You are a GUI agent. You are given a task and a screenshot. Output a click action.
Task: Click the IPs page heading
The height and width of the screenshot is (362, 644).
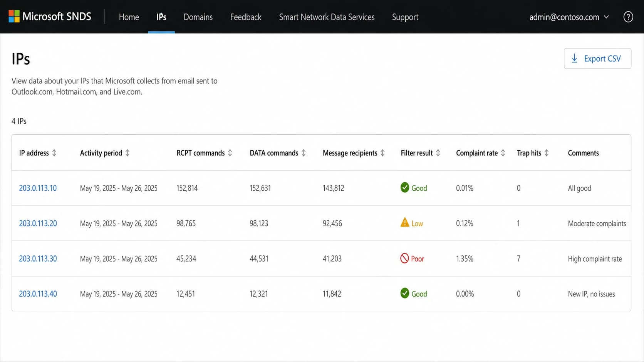click(x=21, y=59)
